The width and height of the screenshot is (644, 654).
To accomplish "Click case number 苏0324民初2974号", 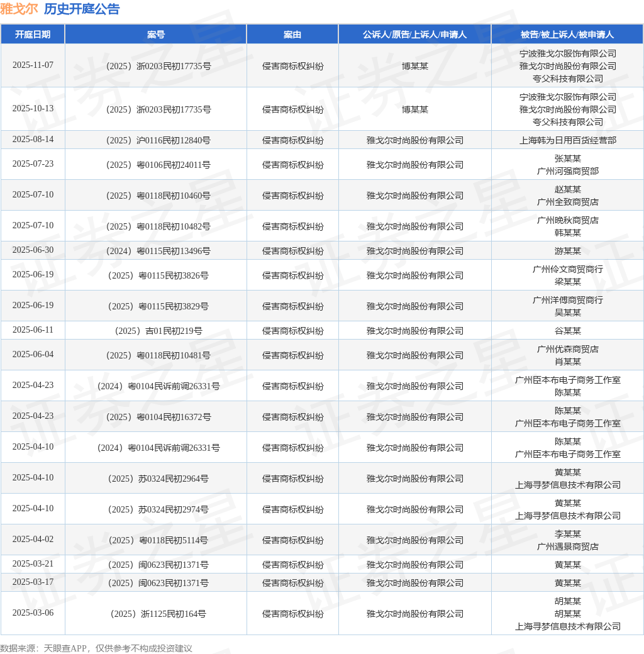I will 158,510.
